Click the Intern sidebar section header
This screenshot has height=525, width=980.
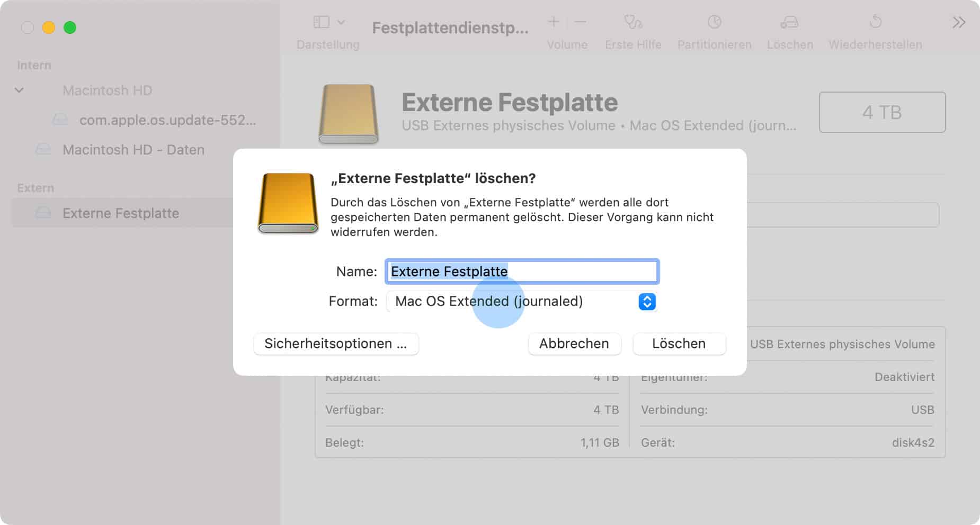34,65
